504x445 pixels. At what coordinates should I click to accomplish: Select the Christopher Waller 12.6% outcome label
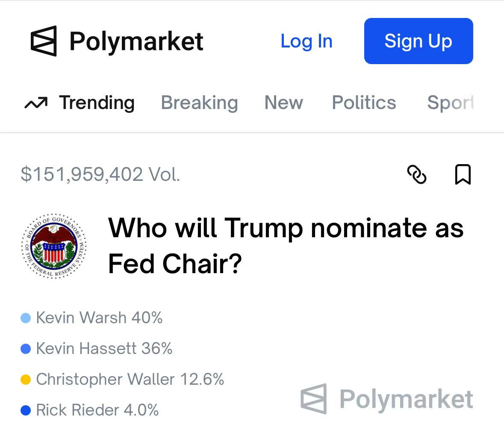click(x=130, y=380)
